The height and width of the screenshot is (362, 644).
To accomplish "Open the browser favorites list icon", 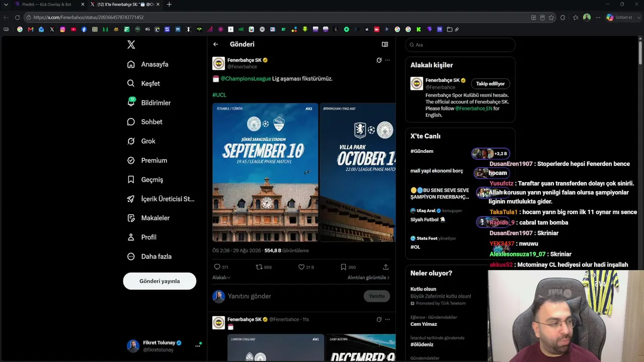I will (576, 17).
